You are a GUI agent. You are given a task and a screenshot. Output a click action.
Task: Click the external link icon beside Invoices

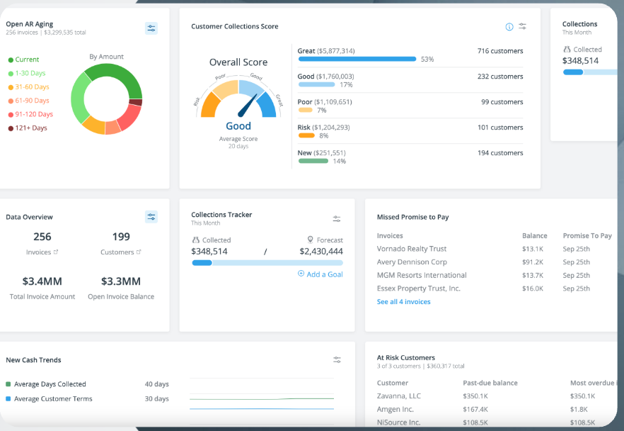pyautogui.click(x=55, y=252)
